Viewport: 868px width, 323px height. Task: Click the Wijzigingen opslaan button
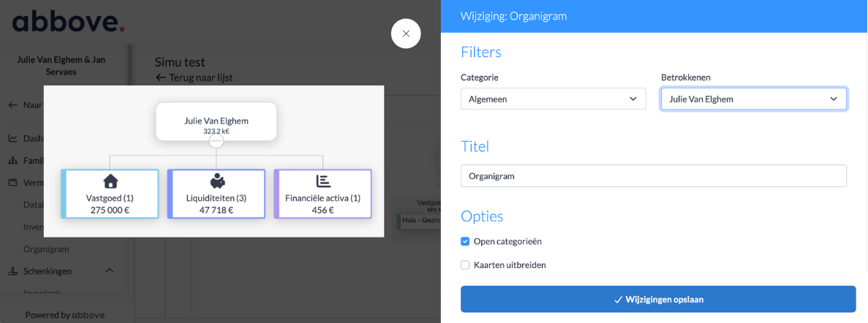click(x=658, y=299)
